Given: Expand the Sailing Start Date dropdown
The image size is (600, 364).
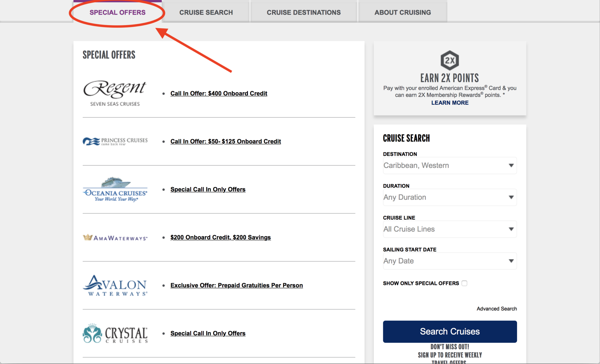Looking at the screenshot, I should tap(450, 261).
